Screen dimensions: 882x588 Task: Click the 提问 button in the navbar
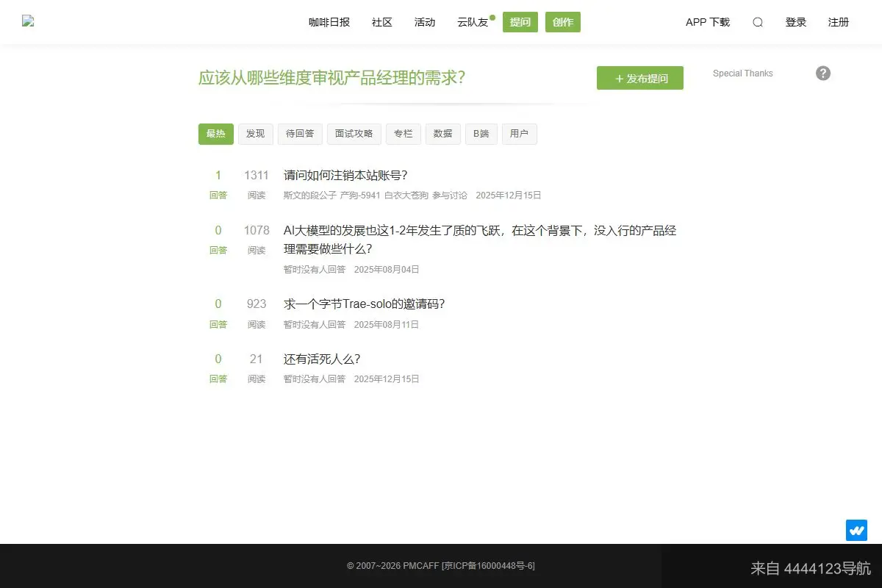520,22
